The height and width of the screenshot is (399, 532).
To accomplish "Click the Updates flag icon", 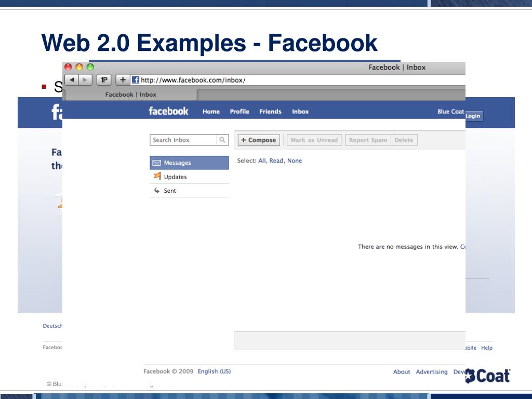I will tap(157, 176).
